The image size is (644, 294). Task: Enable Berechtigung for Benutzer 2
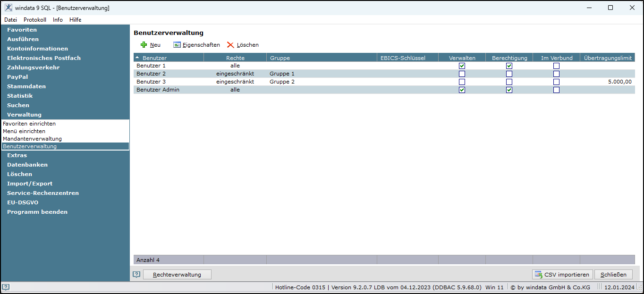(509, 74)
